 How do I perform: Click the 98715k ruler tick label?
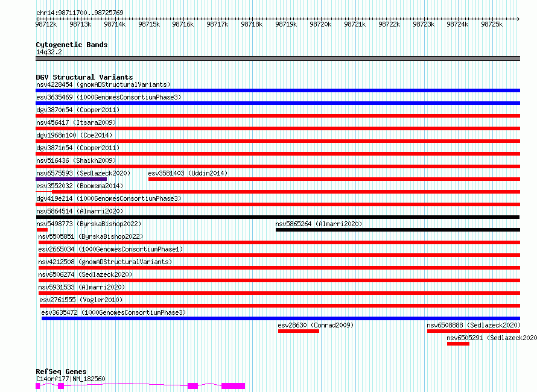(149, 24)
